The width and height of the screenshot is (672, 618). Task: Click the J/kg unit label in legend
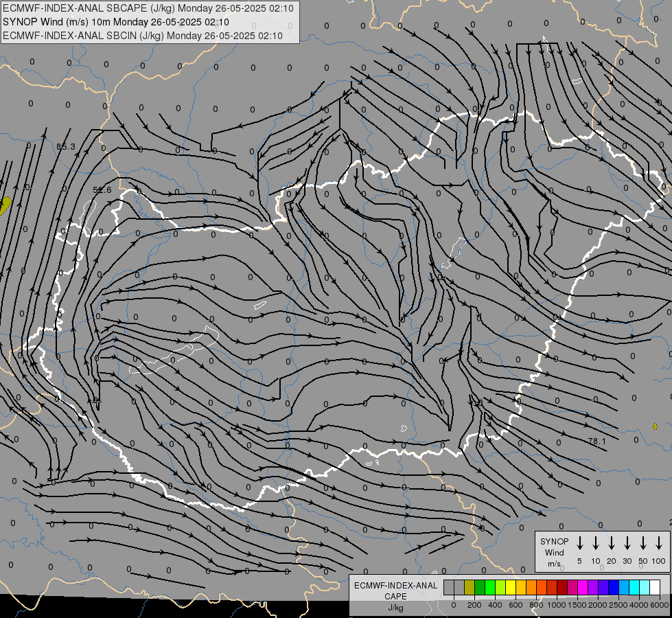click(x=395, y=608)
